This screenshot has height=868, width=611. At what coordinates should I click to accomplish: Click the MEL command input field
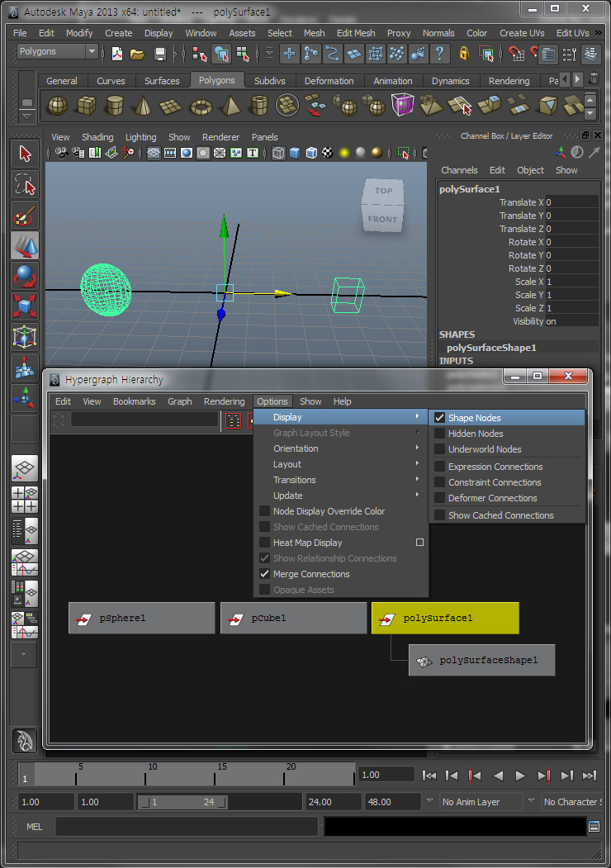(x=186, y=826)
